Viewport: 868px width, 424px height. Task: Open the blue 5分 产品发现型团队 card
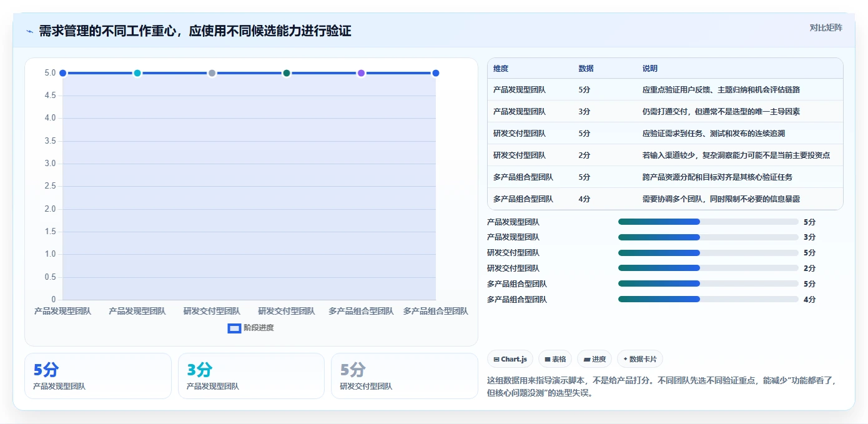(98, 376)
